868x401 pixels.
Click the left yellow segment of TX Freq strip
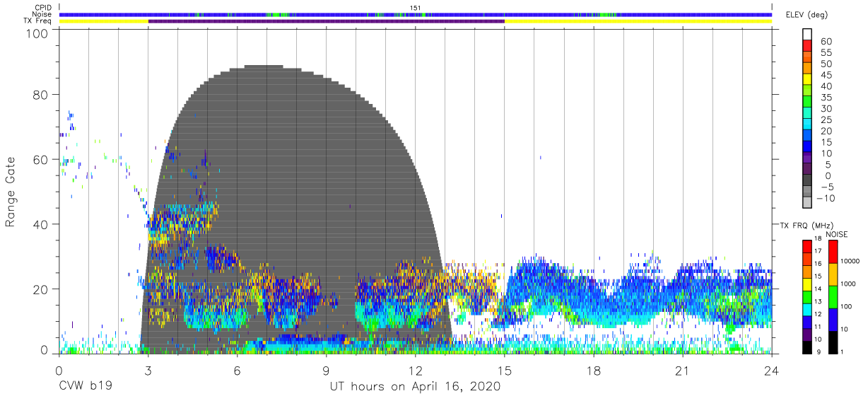pos(104,21)
